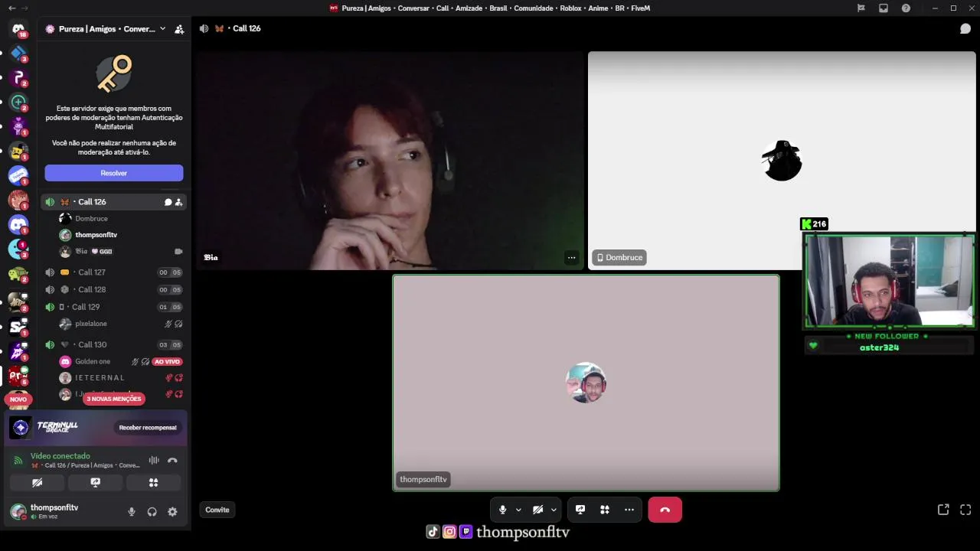980x551 pixels.
Task: Open the flag icon in title bar
Action: pos(861,8)
